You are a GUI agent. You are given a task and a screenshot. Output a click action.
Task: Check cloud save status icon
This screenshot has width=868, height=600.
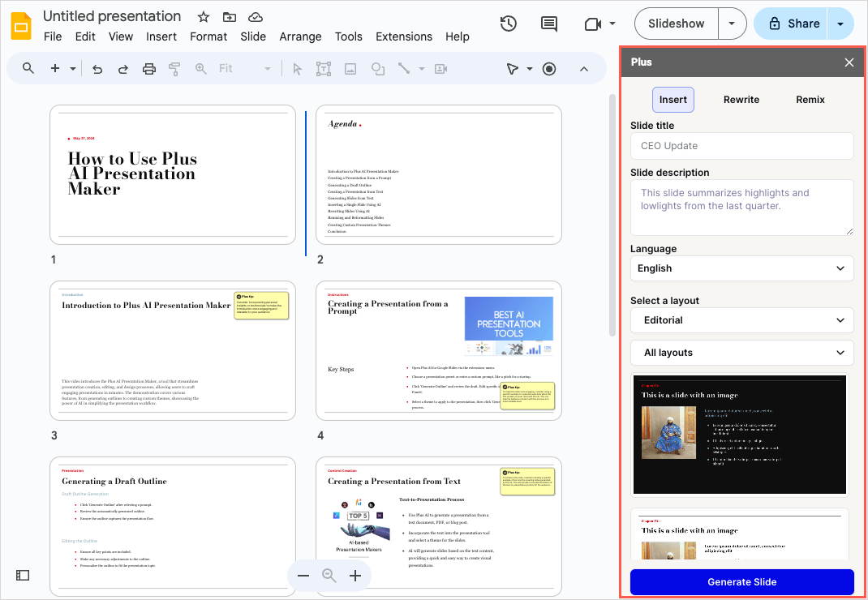point(256,16)
